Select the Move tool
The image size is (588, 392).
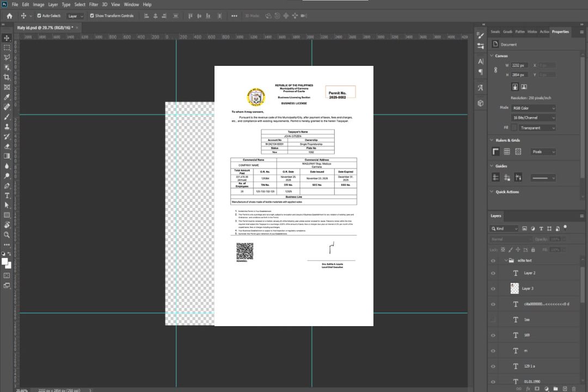pos(7,38)
